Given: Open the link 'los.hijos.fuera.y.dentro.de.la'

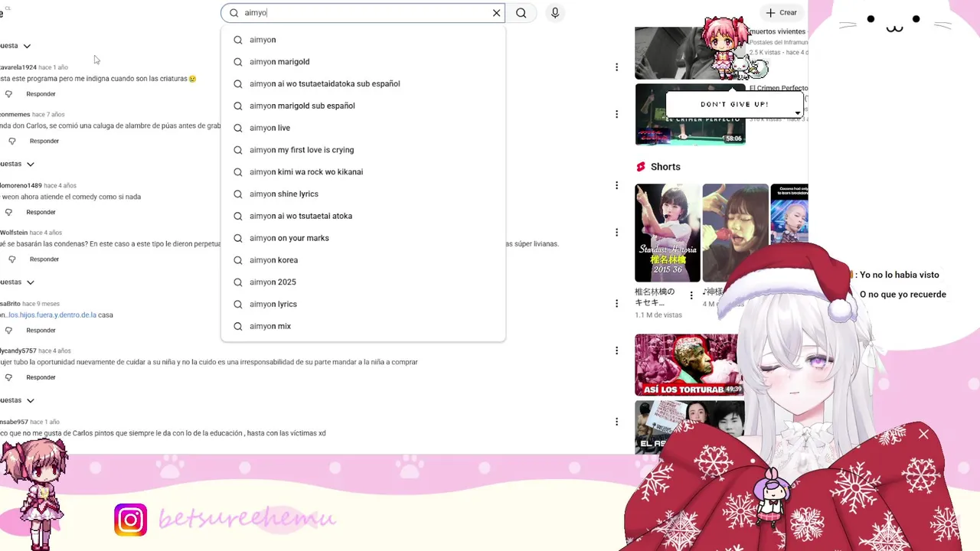Looking at the screenshot, I should coord(52,315).
